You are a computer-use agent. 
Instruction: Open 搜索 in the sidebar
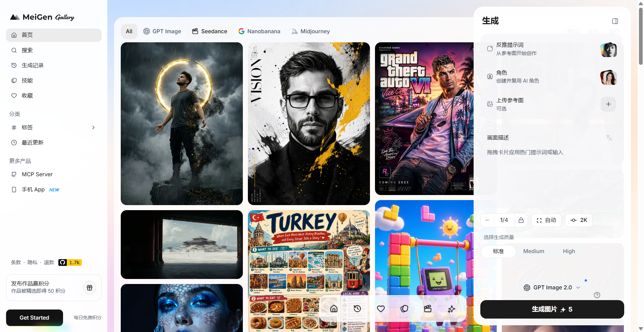tap(54, 50)
